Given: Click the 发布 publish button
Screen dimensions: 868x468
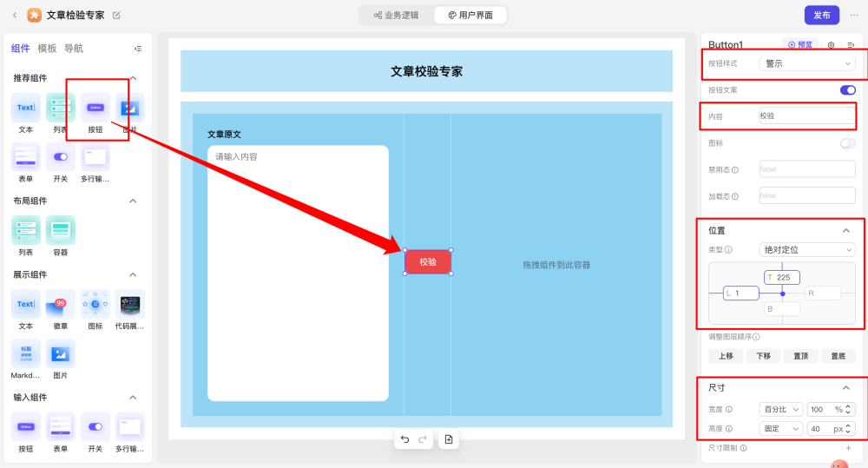Looking at the screenshot, I should pos(821,15).
